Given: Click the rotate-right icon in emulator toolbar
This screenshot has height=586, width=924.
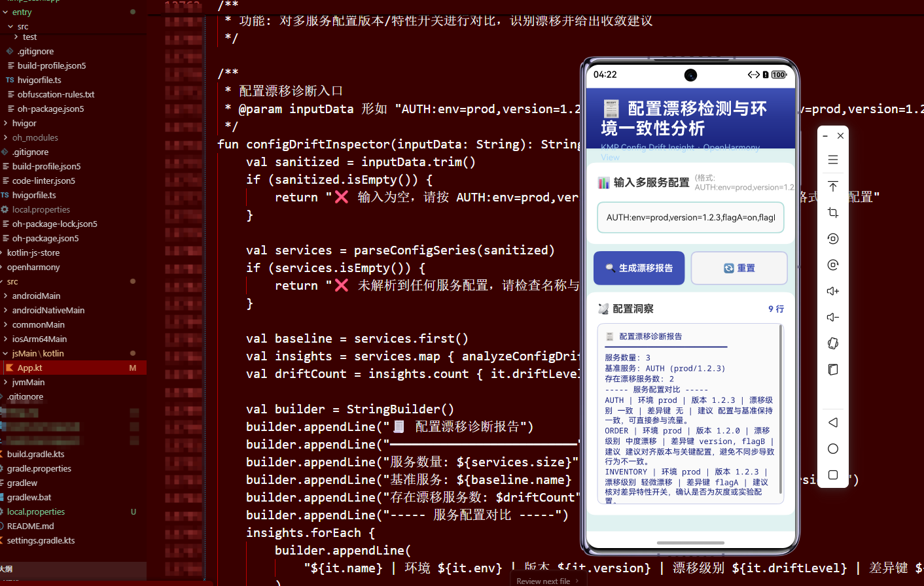Looking at the screenshot, I should pyautogui.click(x=833, y=265).
